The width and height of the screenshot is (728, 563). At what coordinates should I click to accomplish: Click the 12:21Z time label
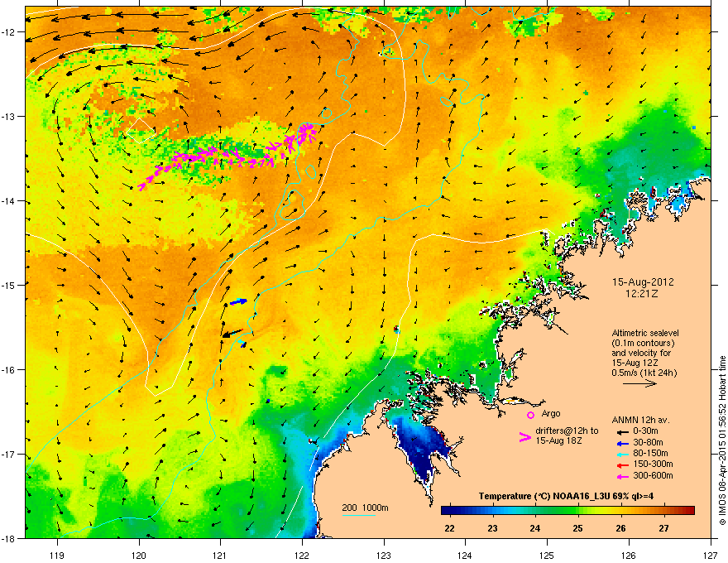click(642, 294)
